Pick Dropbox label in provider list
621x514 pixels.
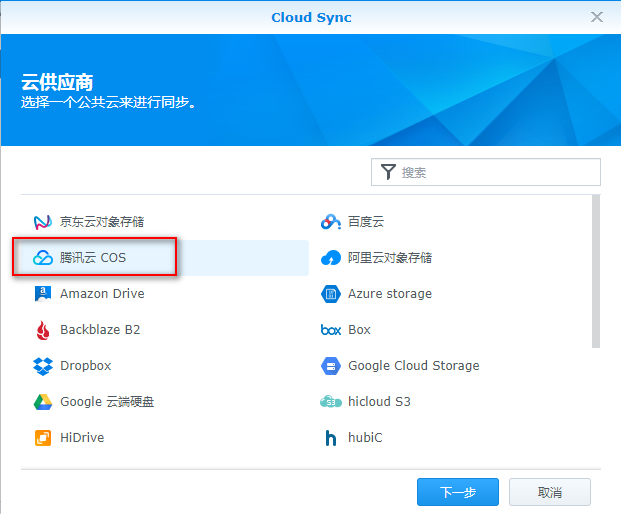click(x=86, y=366)
